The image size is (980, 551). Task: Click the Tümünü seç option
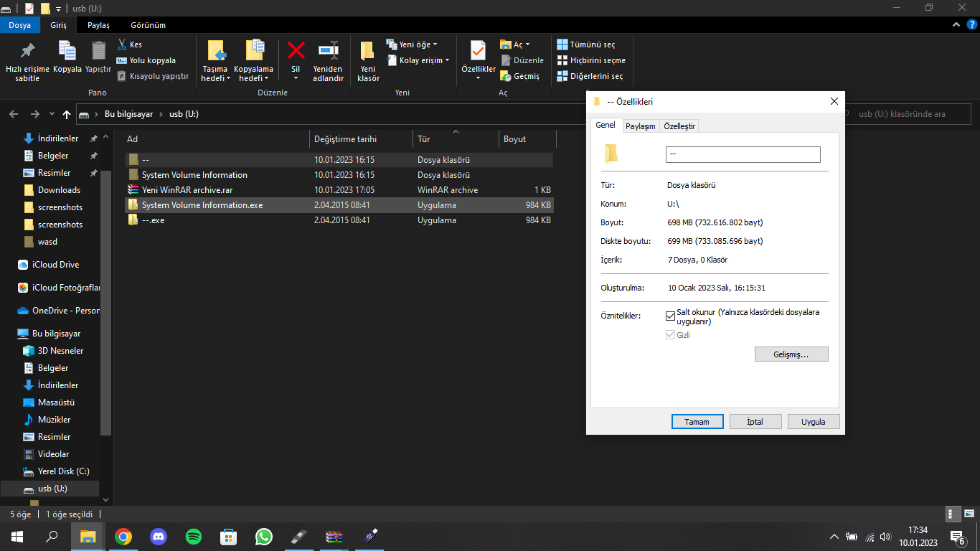pyautogui.click(x=591, y=44)
